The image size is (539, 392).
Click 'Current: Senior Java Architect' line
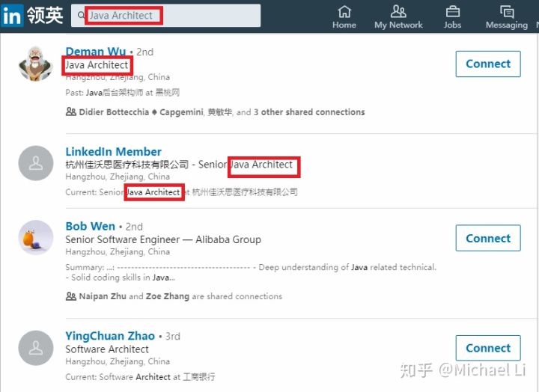click(181, 192)
